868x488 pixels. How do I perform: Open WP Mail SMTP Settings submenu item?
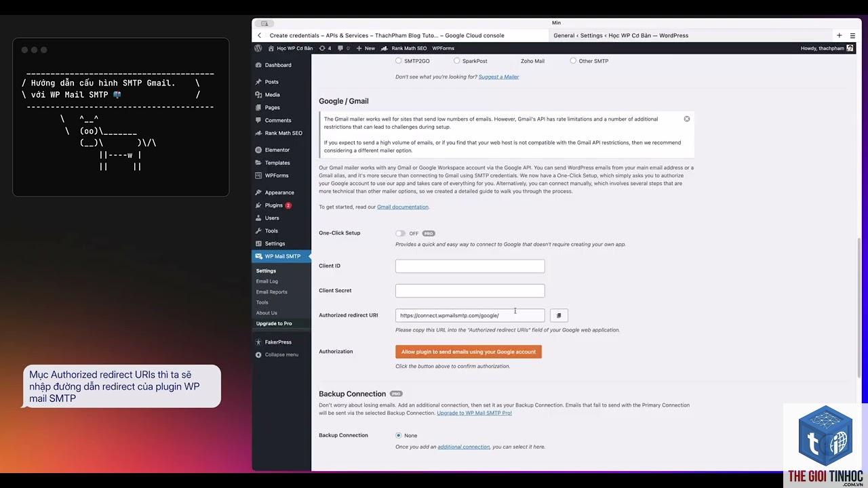point(266,271)
